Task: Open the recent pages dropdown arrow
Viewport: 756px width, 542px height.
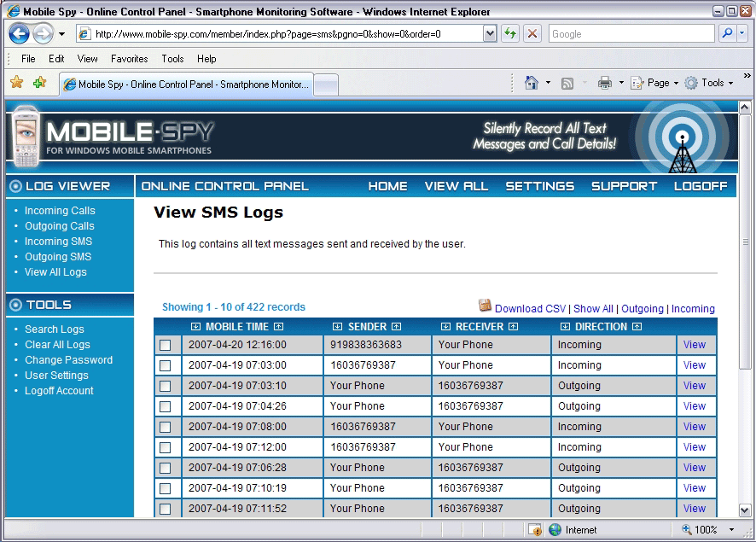Action: [x=61, y=34]
